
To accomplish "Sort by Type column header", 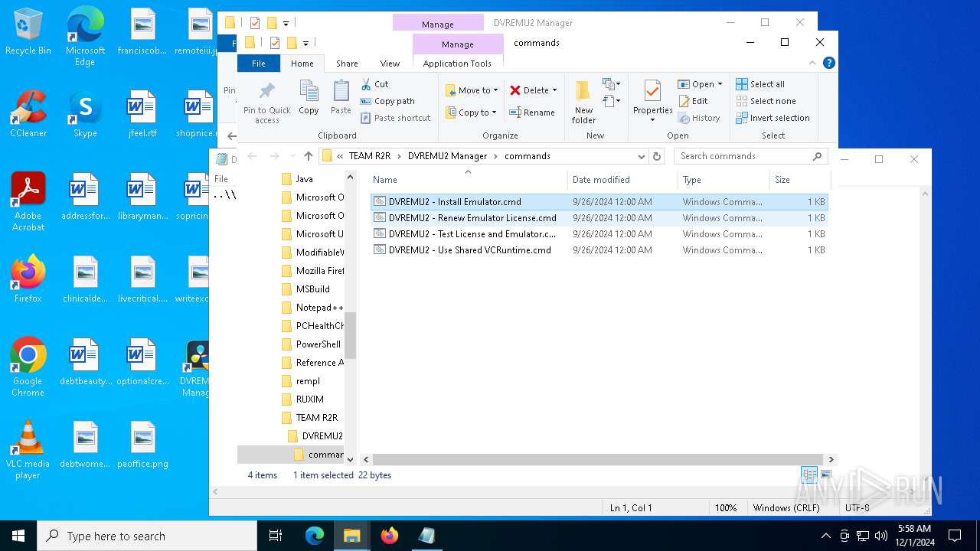I will coord(692,180).
